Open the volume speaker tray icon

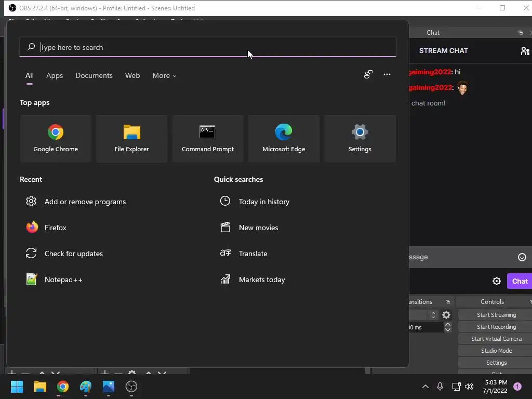tap(469, 387)
